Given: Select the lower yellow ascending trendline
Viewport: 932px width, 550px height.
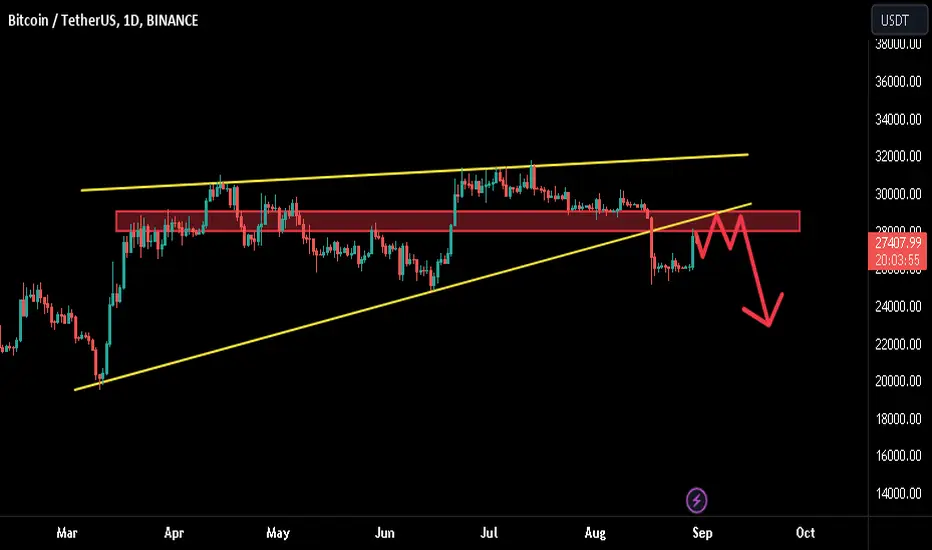Looking at the screenshot, I should pyautogui.click(x=413, y=297).
